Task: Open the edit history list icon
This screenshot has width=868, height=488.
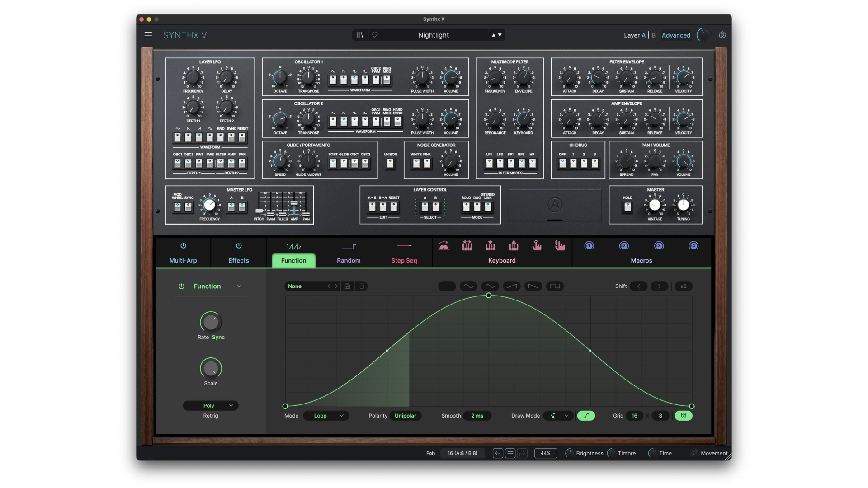Action: coord(510,453)
